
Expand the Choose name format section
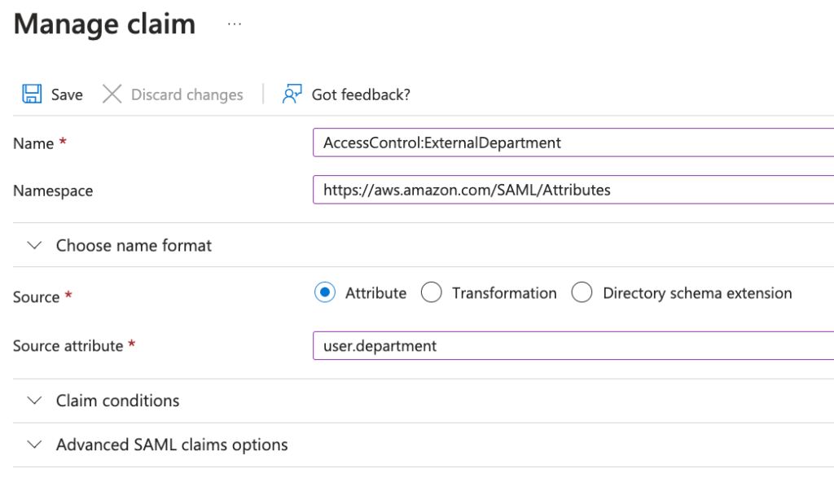coord(134,245)
